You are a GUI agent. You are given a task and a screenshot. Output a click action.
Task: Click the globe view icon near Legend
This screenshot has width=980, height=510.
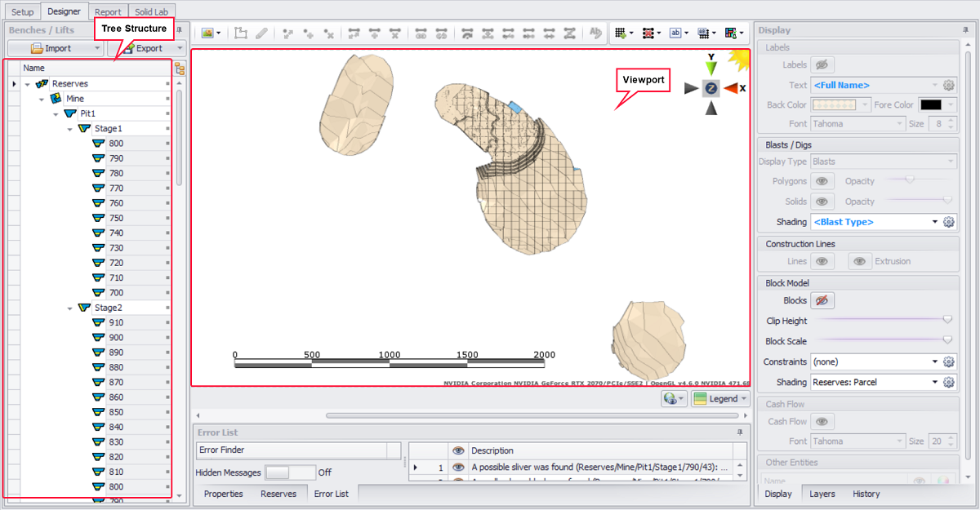pyautogui.click(x=671, y=399)
